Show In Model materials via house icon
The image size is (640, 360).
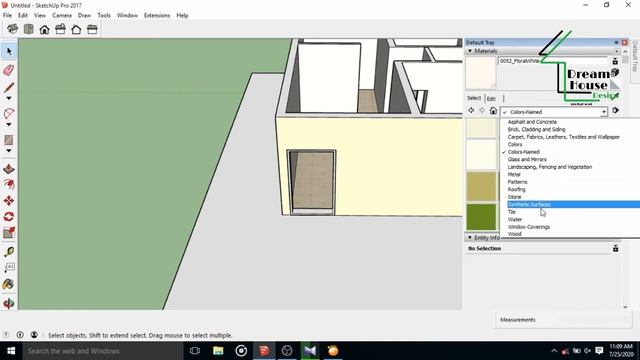[493, 111]
